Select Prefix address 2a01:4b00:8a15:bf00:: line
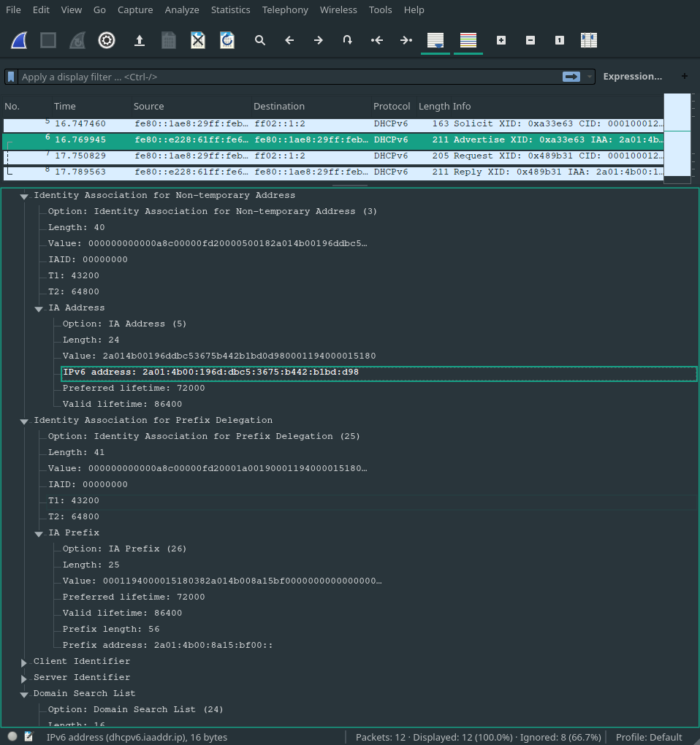This screenshot has height=745, width=700. tap(168, 645)
